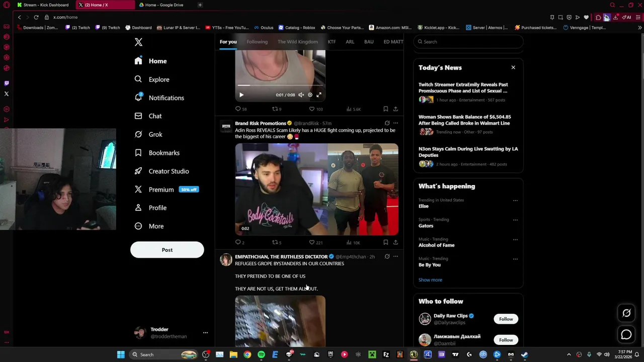The height and width of the screenshot is (362, 644).
Task: Switch to the BAU tab
Action: [369, 42]
